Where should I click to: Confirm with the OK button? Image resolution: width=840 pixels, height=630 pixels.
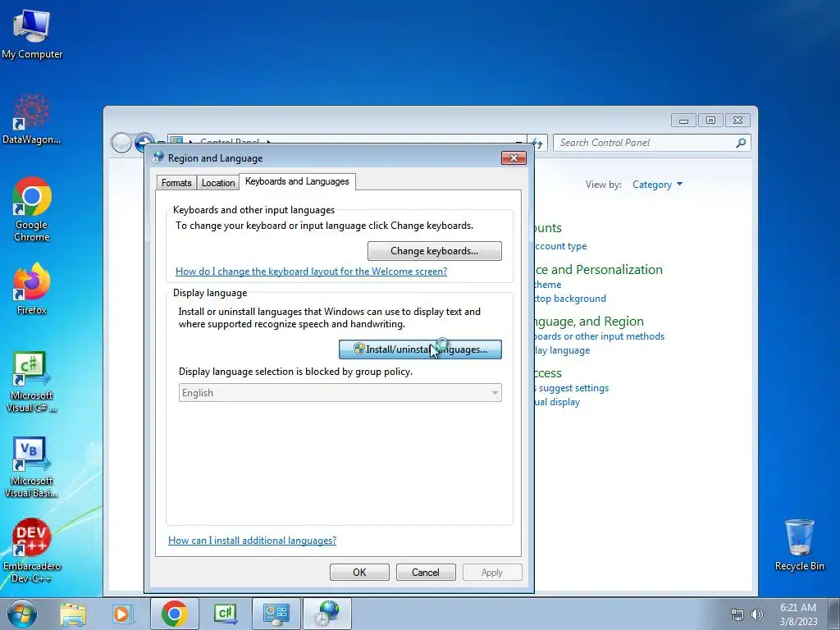(359, 572)
